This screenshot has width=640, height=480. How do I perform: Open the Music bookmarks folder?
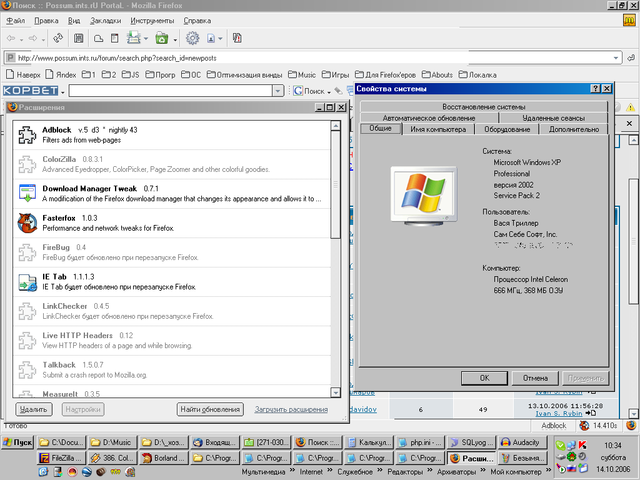click(x=301, y=74)
